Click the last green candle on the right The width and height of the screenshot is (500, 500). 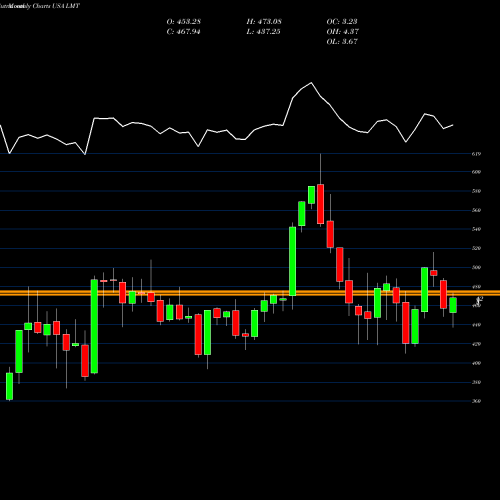point(453,305)
